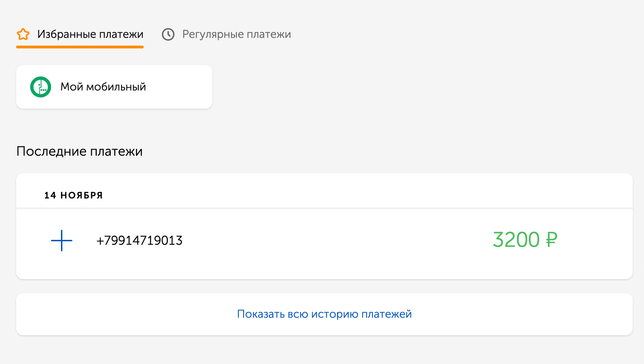Click the ruble currency symbol after 3200
644x364 pixels.
point(551,240)
